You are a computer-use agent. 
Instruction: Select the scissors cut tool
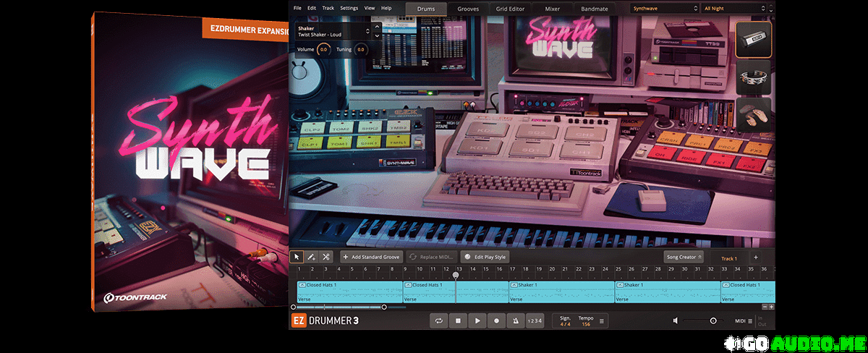(326, 257)
